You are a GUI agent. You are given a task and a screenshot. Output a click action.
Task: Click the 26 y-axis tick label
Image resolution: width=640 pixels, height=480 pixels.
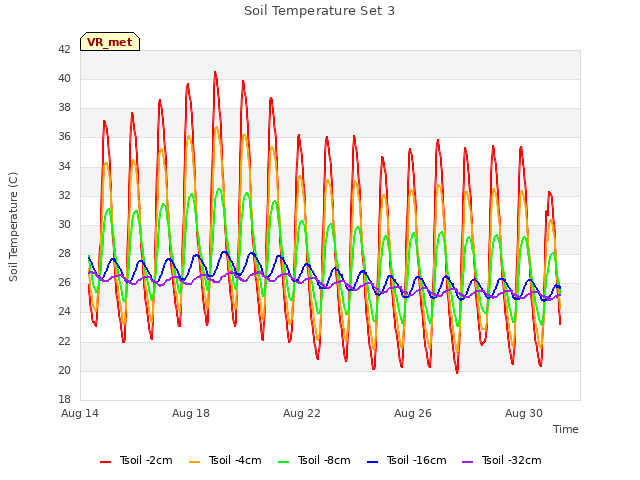click(64, 282)
